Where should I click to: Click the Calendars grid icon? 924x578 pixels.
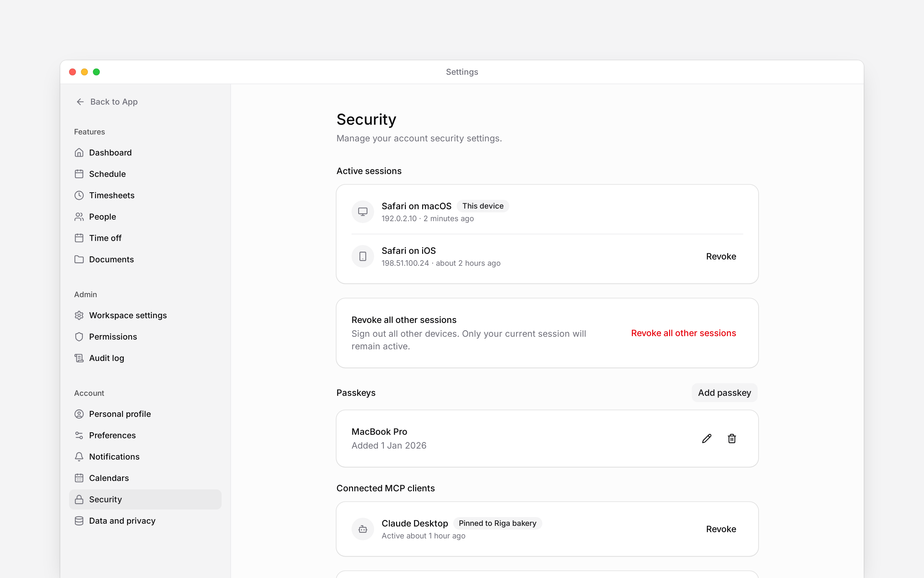(79, 478)
